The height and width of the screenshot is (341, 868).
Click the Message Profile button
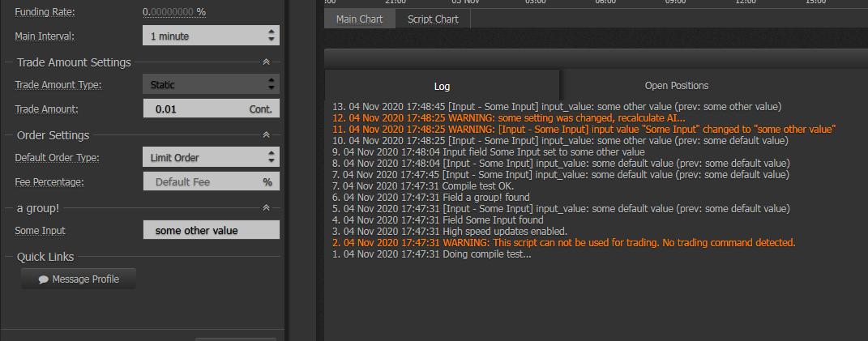point(79,279)
